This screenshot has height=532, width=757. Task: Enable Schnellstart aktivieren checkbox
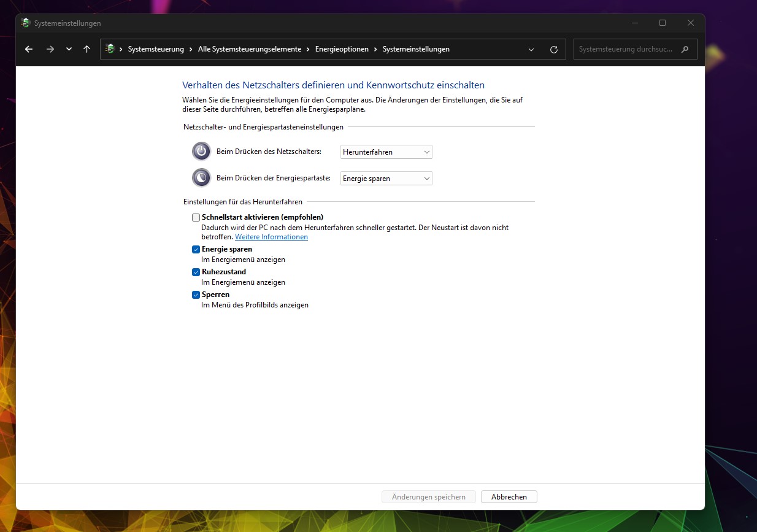[x=196, y=217]
